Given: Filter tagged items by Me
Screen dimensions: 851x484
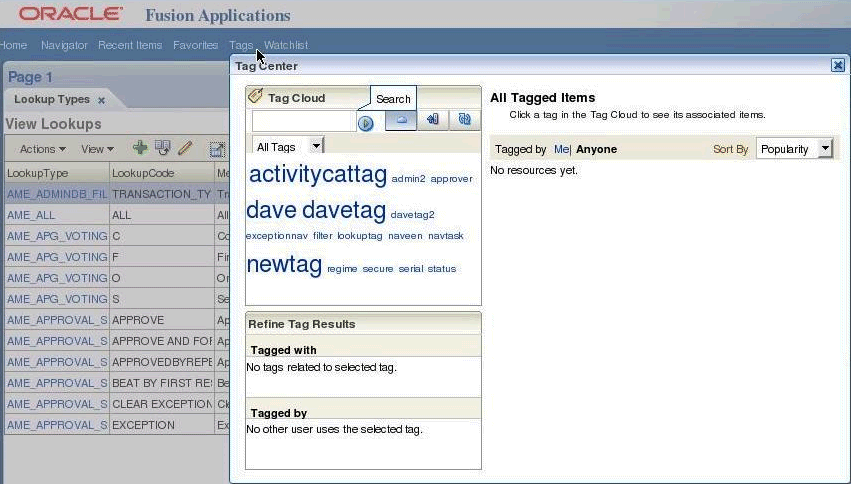Looking at the screenshot, I should click(561, 149).
